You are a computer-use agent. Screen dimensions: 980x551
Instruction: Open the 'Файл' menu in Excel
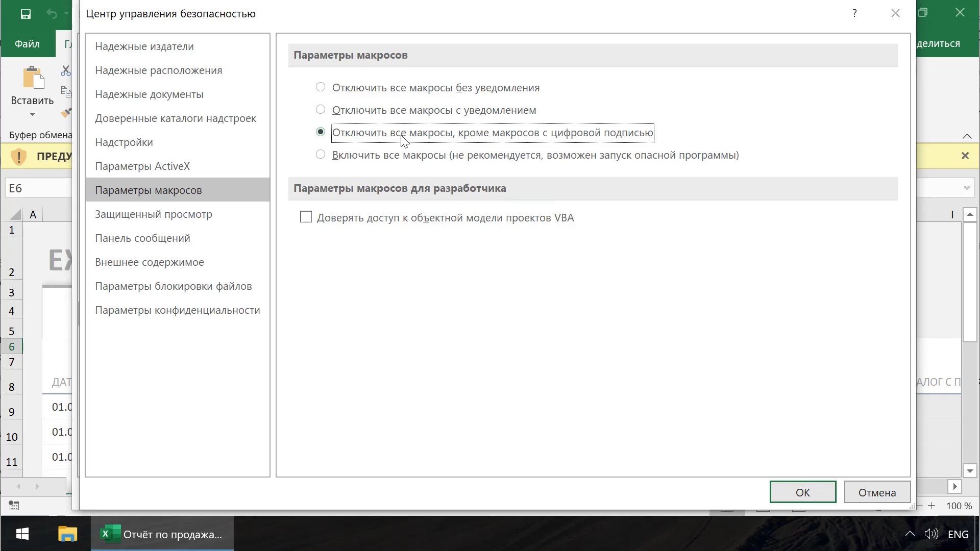(27, 44)
